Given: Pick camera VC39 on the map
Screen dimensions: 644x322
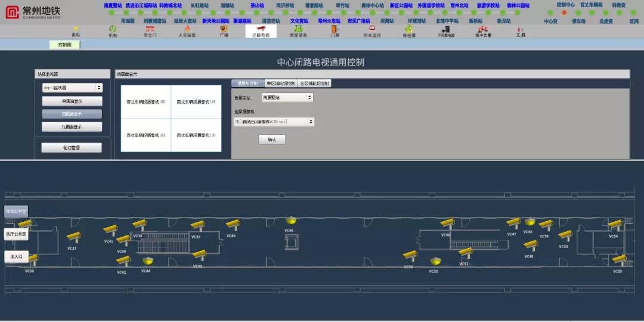Looking at the screenshot, I should tap(197, 225).
